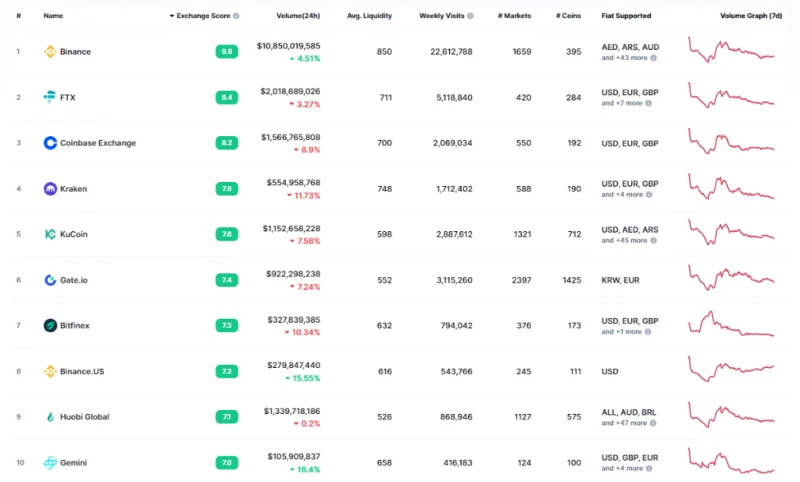Open the Binance.US exchange link
Viewport: 800px width, 482px height.
pyautogui.click(x=82, y=371)
